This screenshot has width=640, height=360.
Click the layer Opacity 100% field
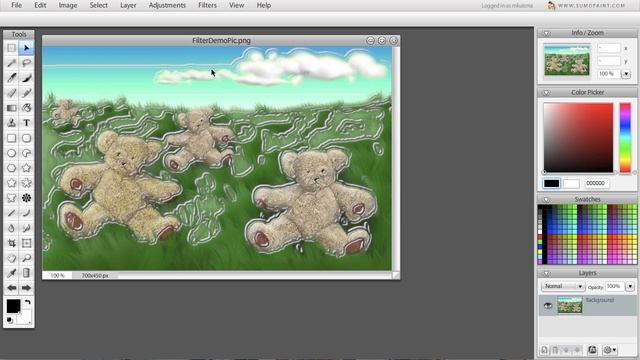point(615,287)
